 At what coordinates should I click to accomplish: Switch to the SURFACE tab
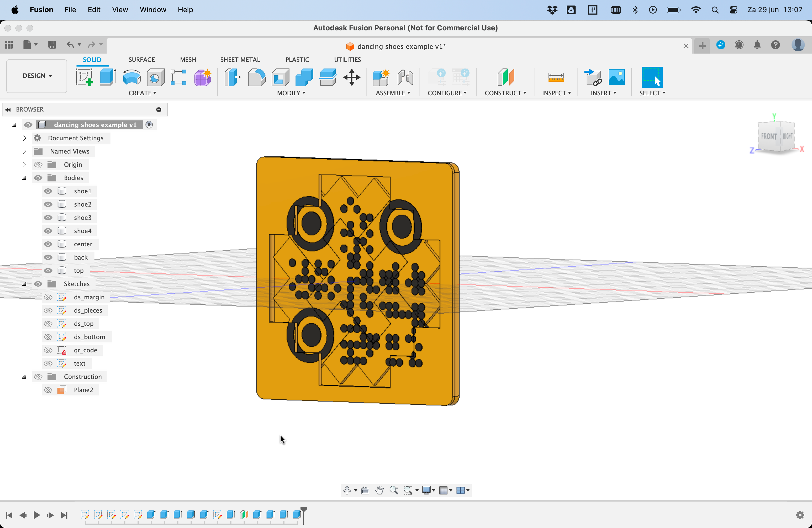[x=142, y=60]
